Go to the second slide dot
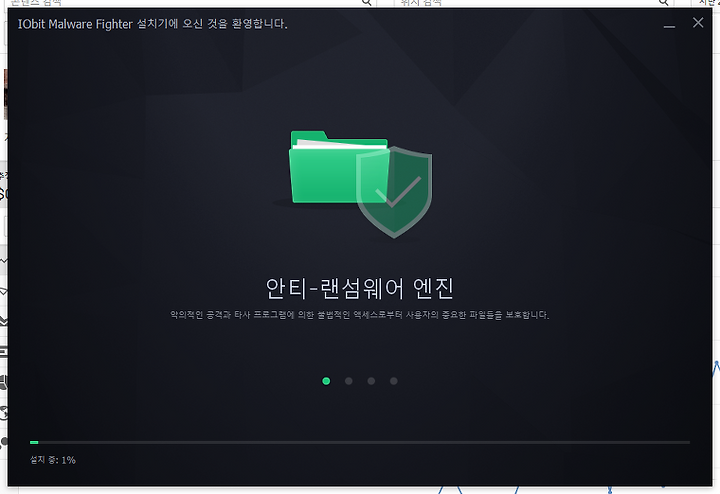720x494 pixels. [x=349, y=381]
